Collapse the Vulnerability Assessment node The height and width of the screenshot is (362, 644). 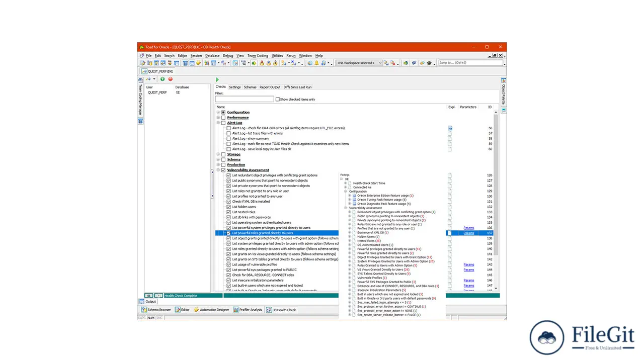[x=218, y=170]
